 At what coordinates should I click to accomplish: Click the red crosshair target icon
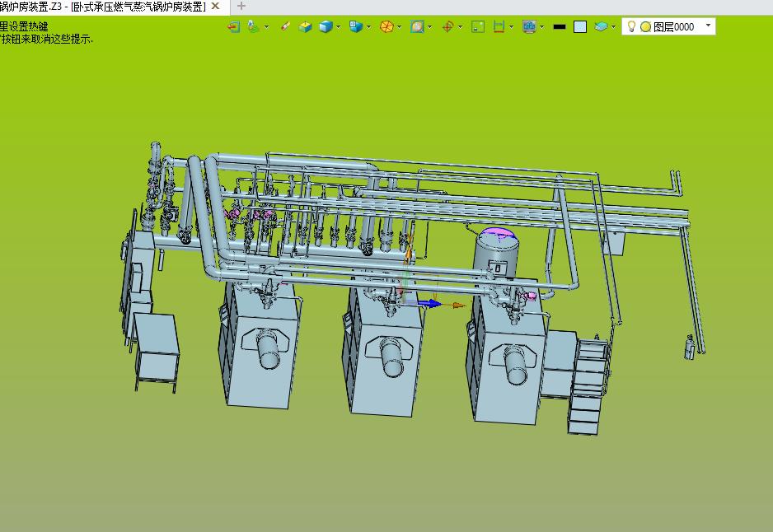click(x=448, y=26)
